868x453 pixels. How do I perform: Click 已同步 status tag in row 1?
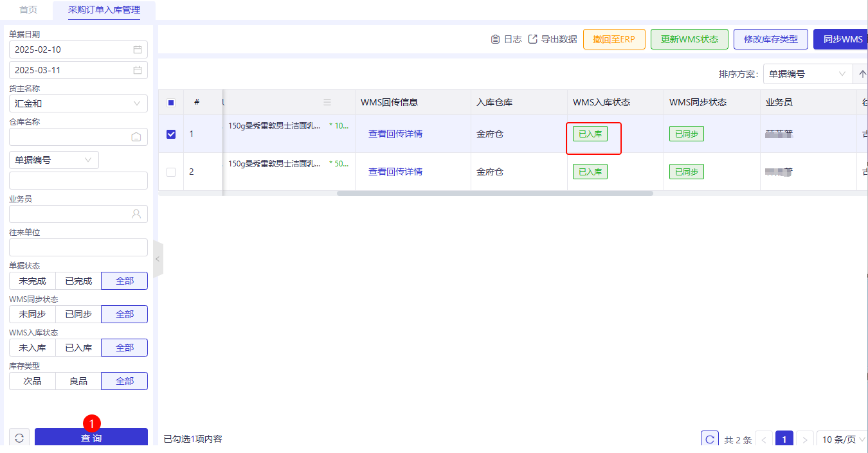coord(687,134)
